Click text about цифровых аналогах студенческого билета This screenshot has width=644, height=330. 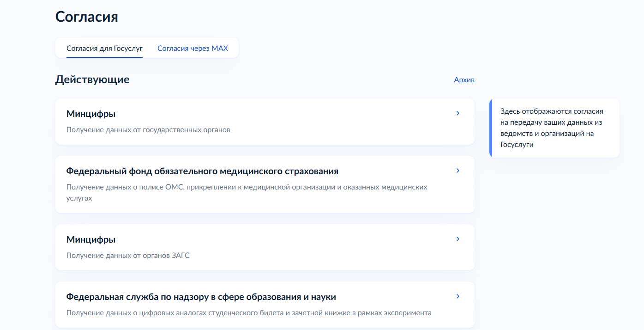click(x=249, y=313)
